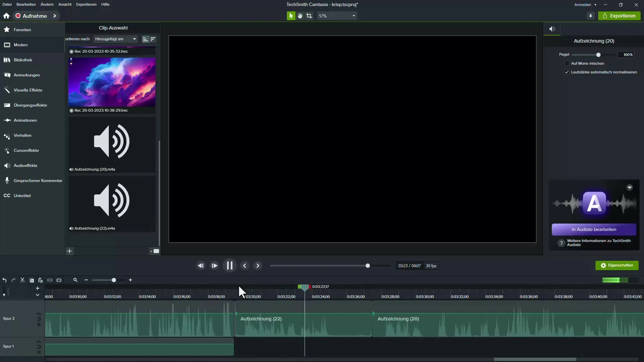644x362 pixels.
Task: Click the Copy icon above the timeline
Action: point(32,280)
